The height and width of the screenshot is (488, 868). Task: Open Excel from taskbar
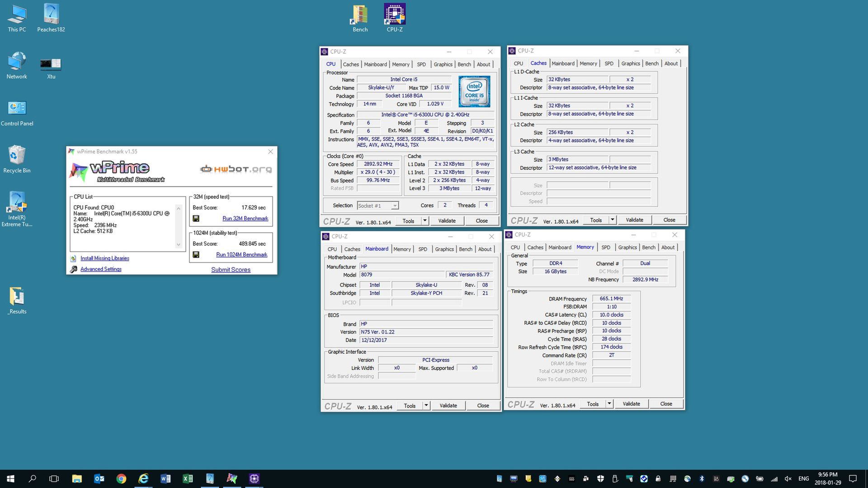point(188,479)
